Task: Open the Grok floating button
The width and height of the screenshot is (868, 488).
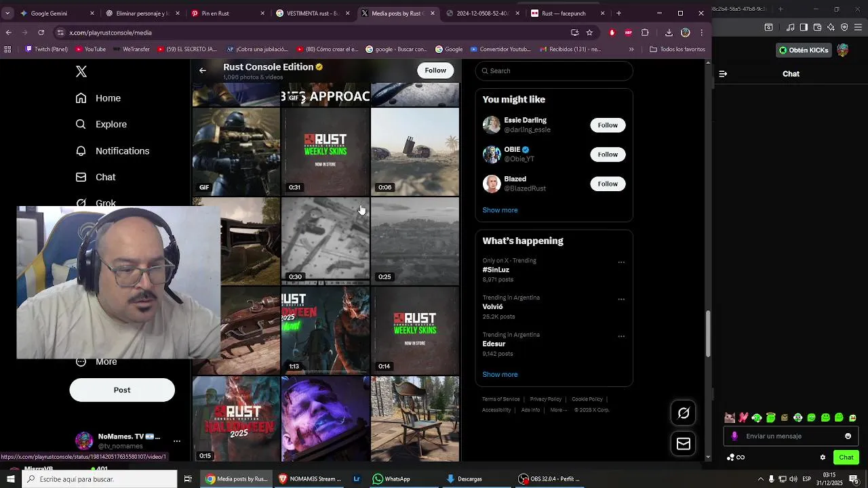Action: (x=684, y=413)
